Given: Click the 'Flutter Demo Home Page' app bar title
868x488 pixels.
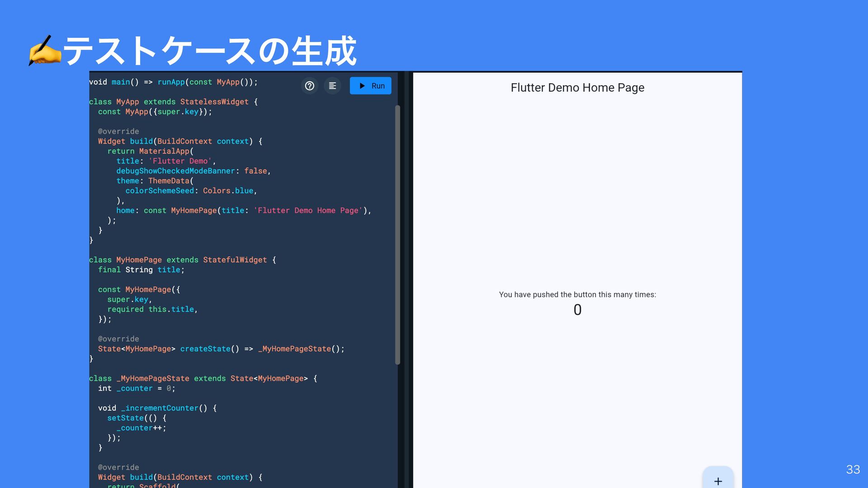Looking at the screenshot, I should click(577, 88).
